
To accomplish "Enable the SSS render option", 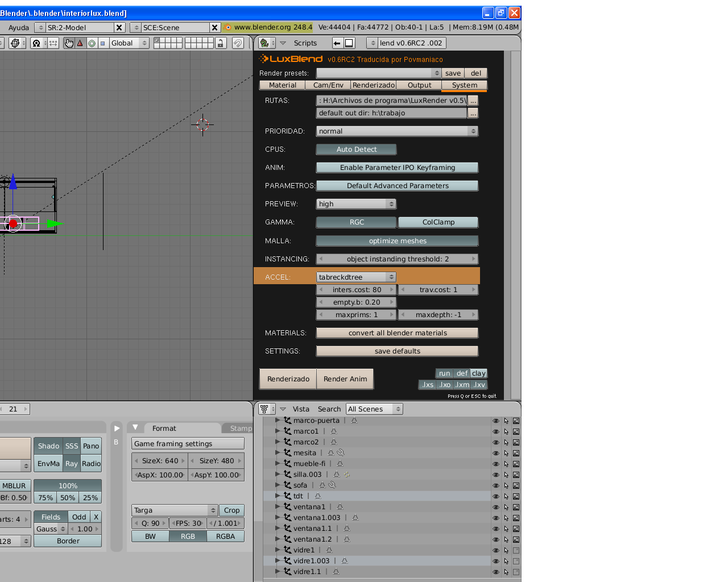I will coord(72,446).
